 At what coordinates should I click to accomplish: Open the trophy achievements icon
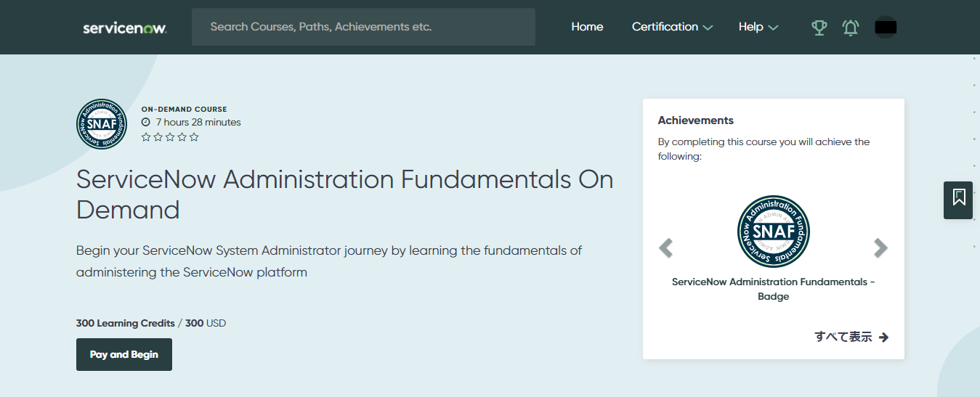(819, 28)
